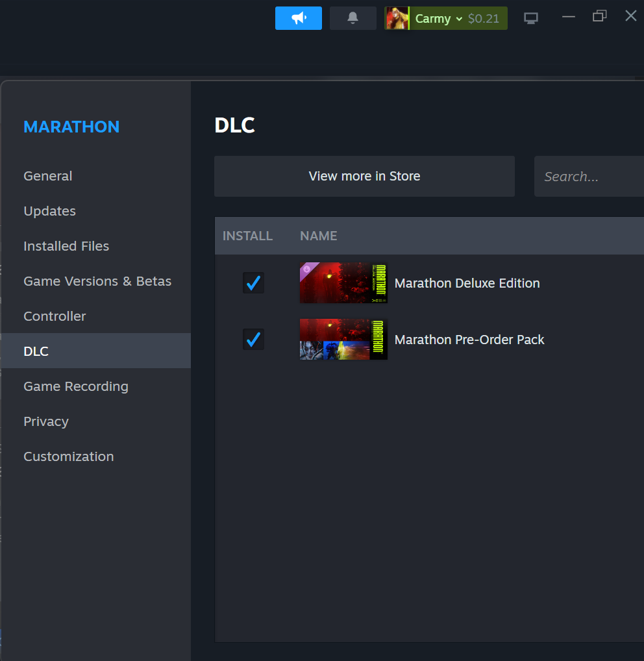Select the Privacy tab

pos(46,421)
